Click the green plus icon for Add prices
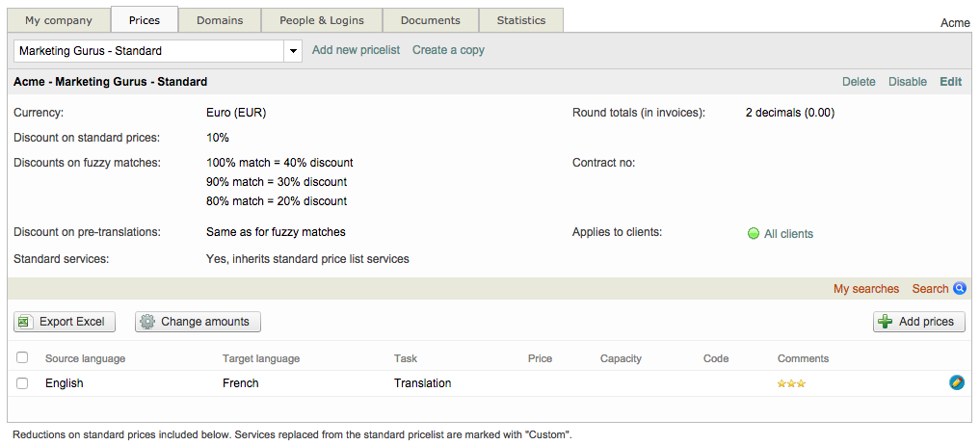 click(885, 322)
